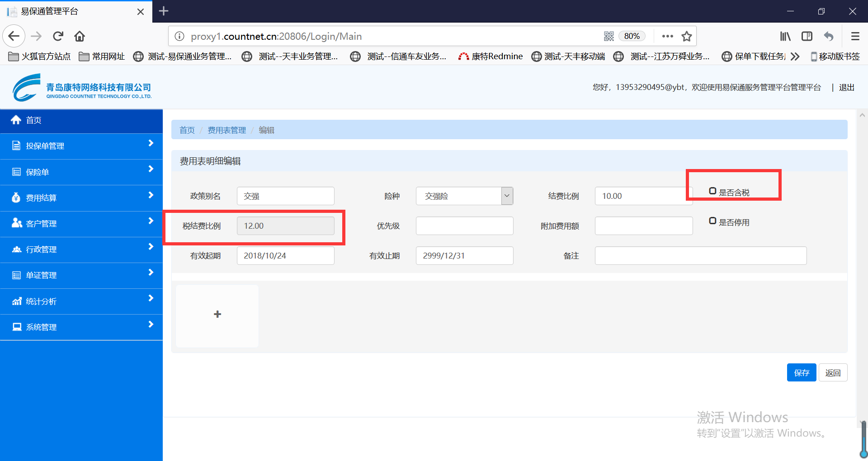Open the 火狐官方站点 bookmark folder

(40, 56)
